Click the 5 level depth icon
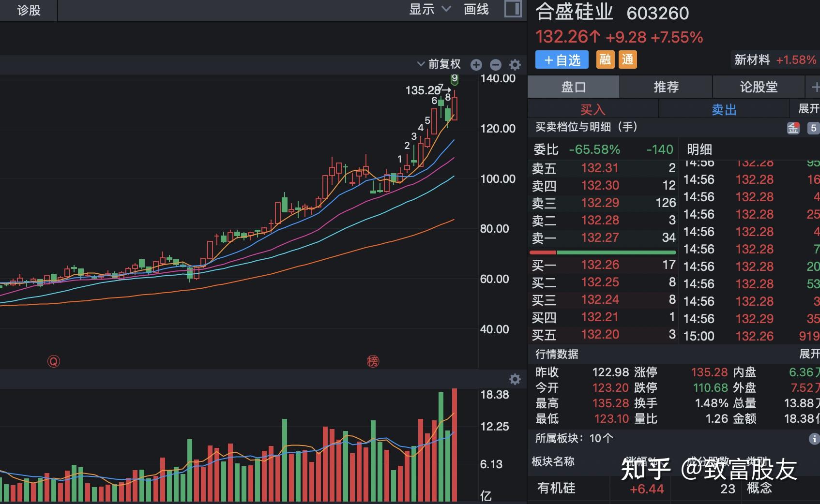The height and width of the screenshot is (504, 820). [813, 128]
